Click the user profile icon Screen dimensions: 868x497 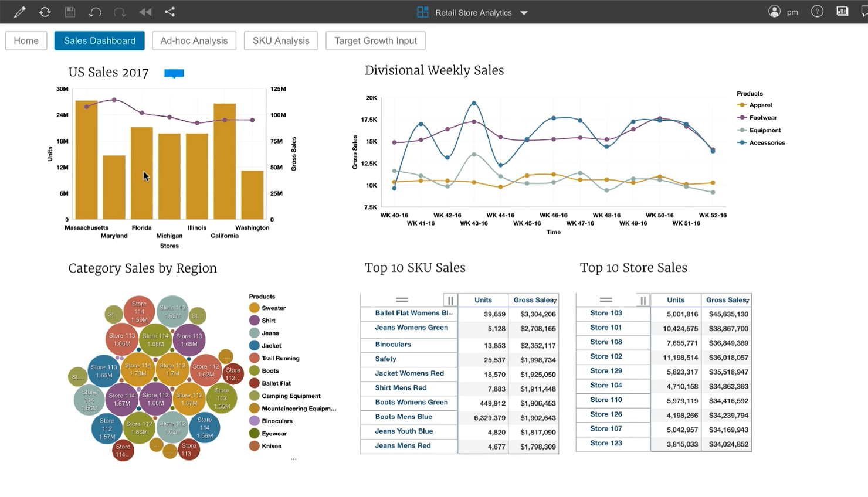[774, 12]
